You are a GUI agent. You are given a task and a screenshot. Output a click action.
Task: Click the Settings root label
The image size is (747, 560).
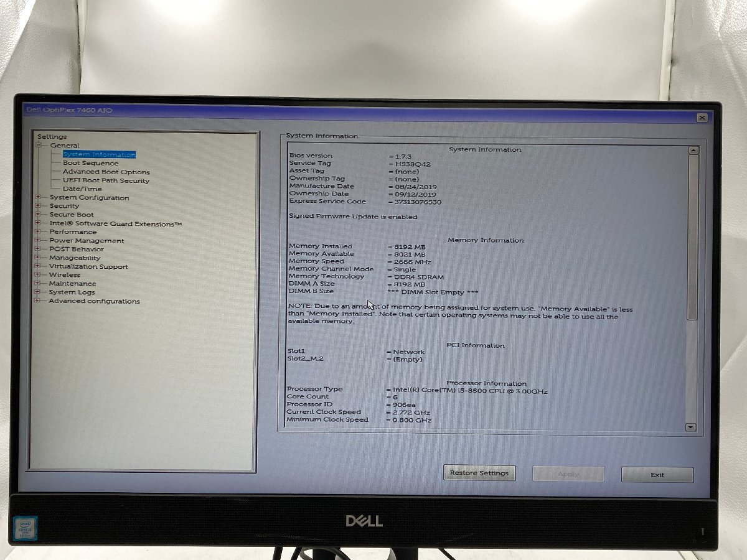click(x=52, y=137)
